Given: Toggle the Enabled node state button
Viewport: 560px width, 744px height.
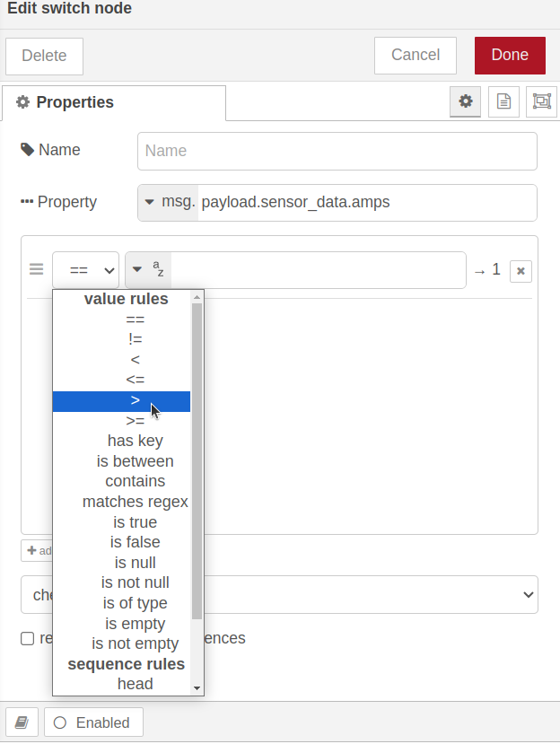Looking at the screenshot, I should pyautogui.click(x=93, y=722).
